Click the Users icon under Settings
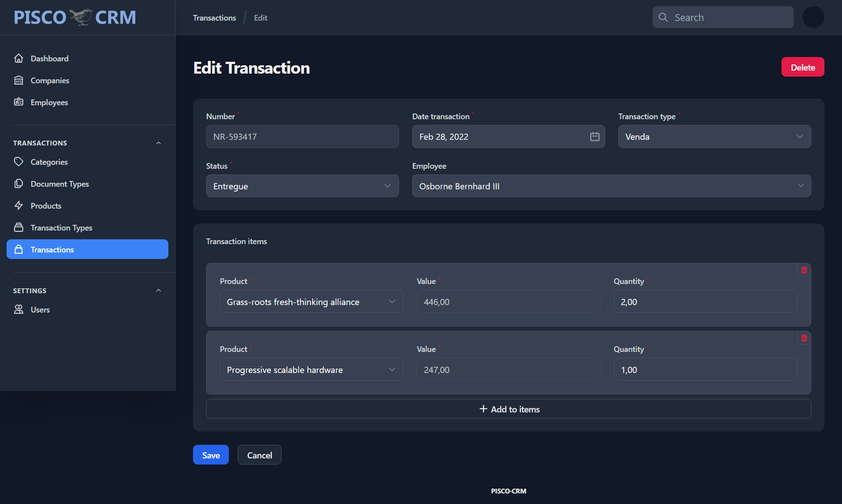The width and height of the screenshot is (842, 504). coord(18,309)
